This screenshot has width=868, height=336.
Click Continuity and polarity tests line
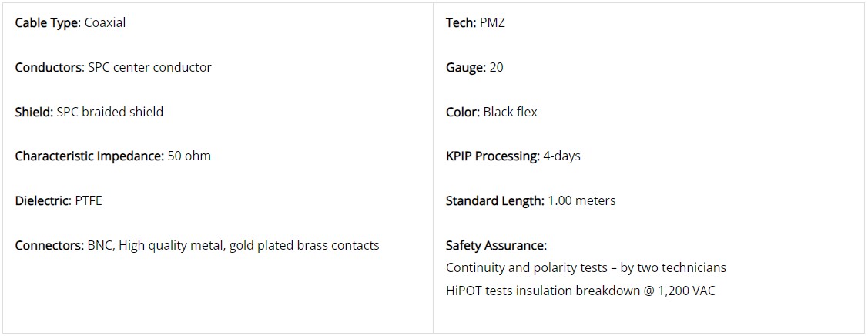[x=586, y=268]
